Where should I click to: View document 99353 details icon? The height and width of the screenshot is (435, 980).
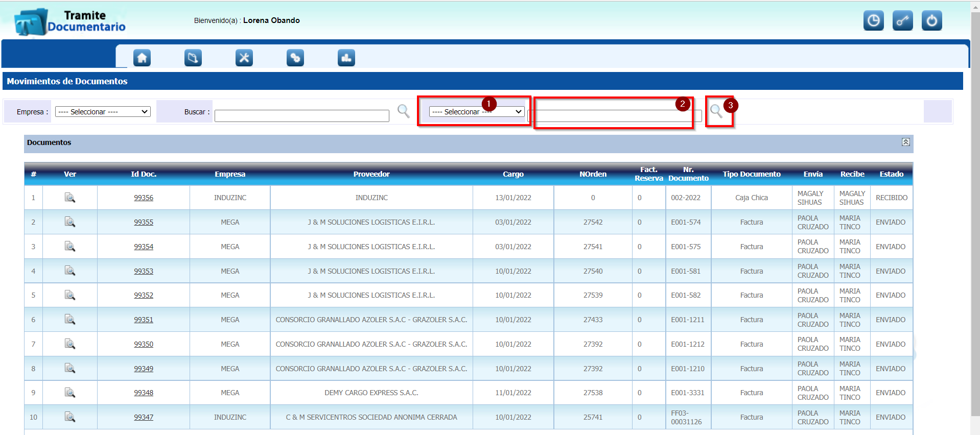pos(70,271)
